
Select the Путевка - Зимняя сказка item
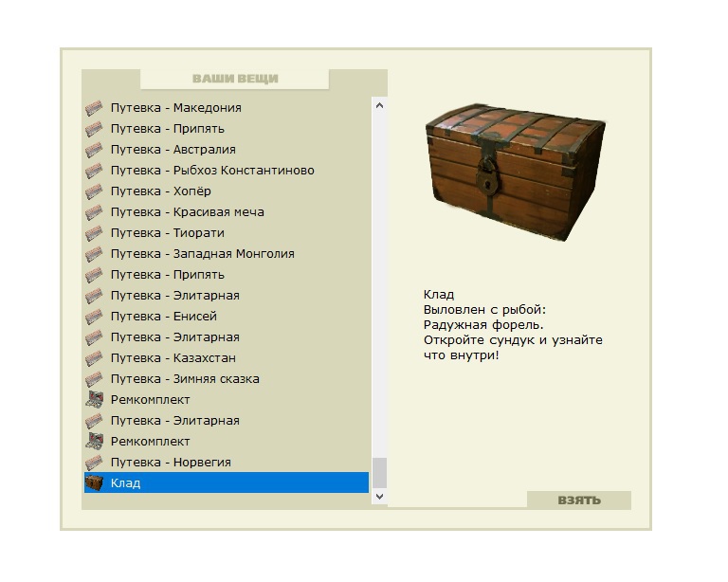227,379
